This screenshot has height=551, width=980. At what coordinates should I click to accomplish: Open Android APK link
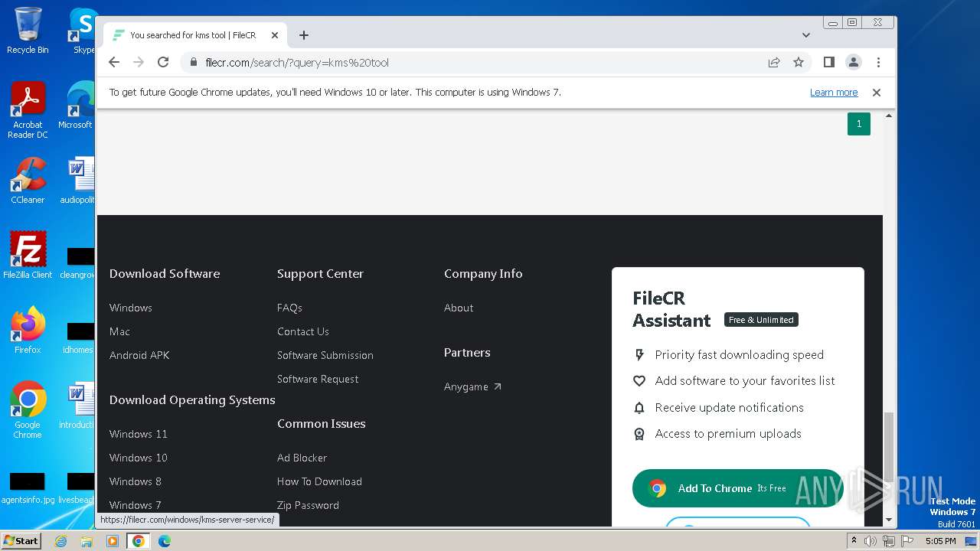(139, 355)
